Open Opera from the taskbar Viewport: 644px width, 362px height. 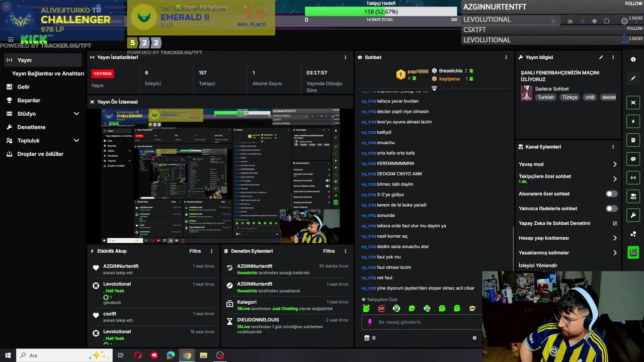coord(138,355)
